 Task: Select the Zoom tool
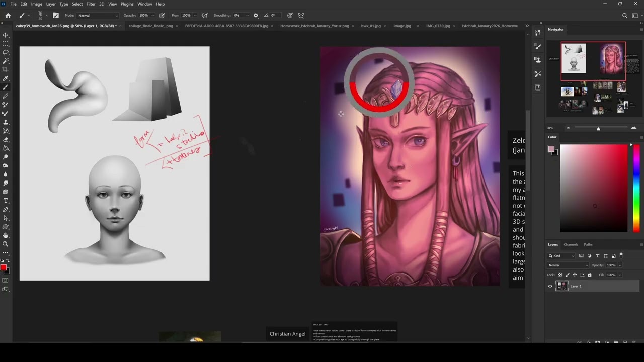point(6,244)
